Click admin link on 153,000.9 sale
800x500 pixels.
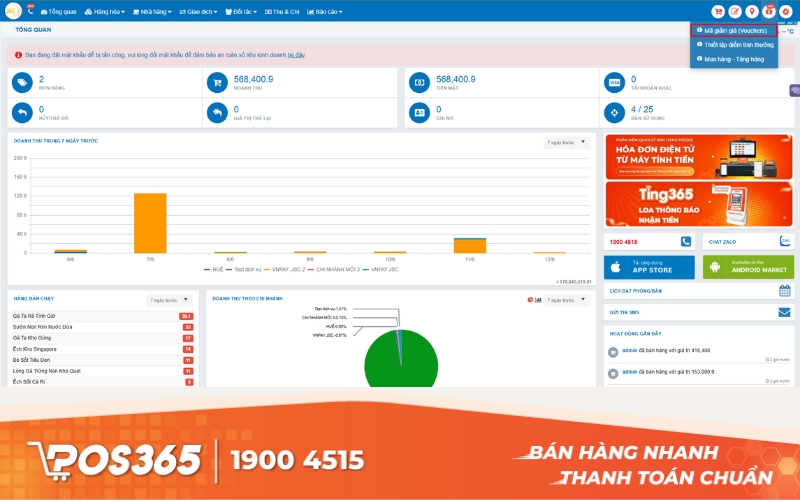(x=630, y=372)
